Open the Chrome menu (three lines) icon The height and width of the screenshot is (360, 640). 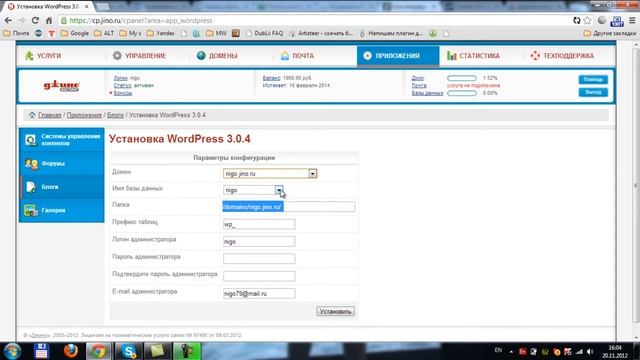coord(632,20)
